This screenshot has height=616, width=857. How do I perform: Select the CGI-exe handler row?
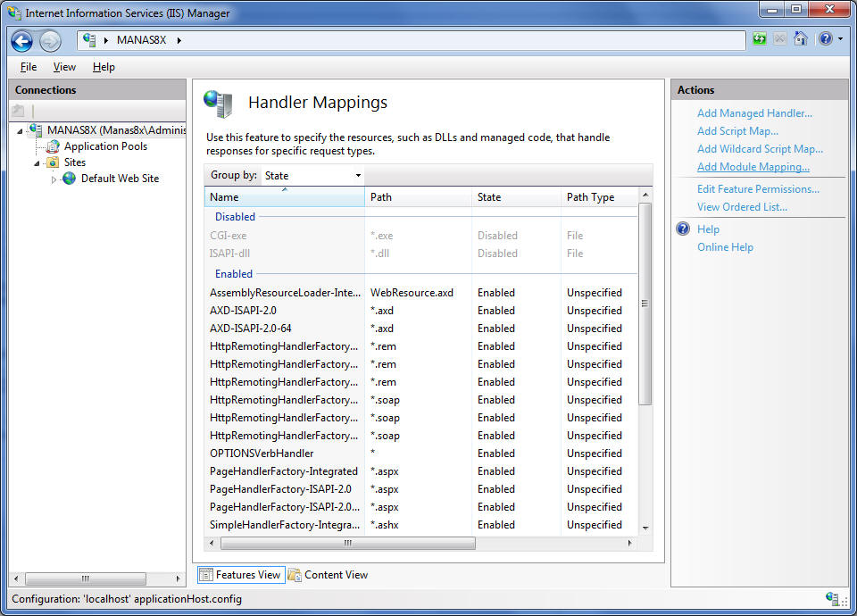point(420,236)
